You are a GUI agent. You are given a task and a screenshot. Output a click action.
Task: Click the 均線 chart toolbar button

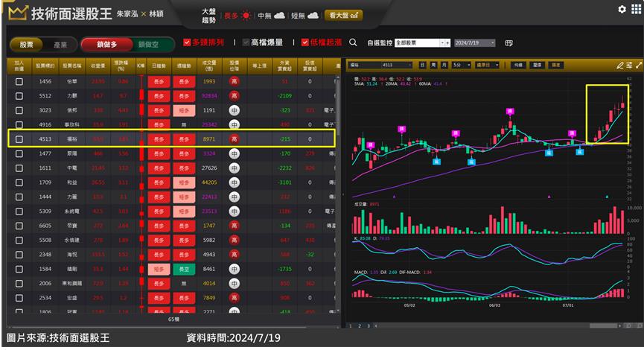click(x=518, y=65)
